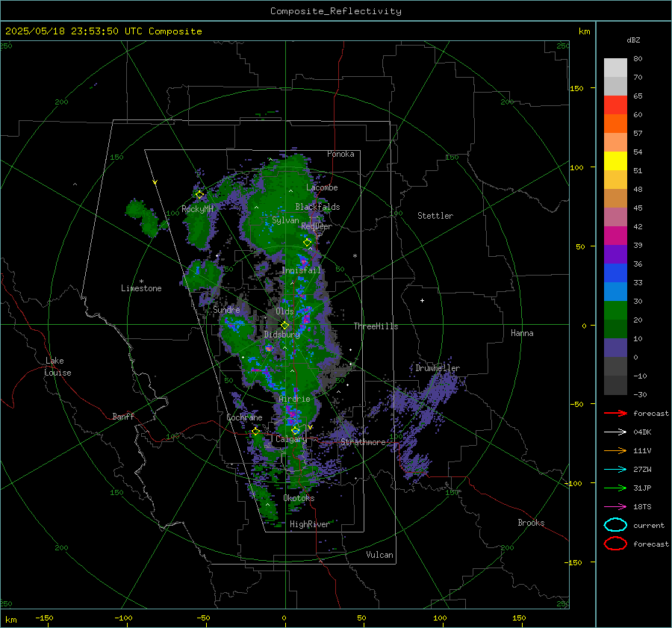672x628 pixels.
Task: Select the cyan 27ZW arrow in the legend
Action: point(615,470)
